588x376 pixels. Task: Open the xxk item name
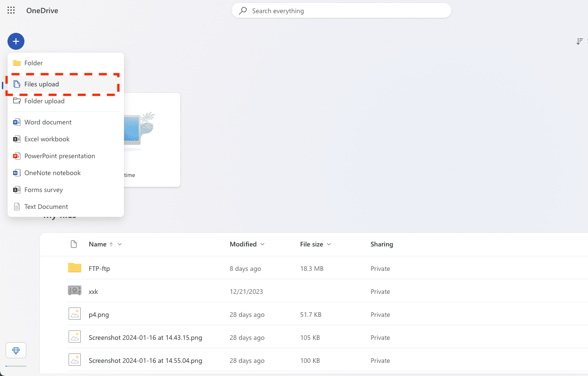93,292
